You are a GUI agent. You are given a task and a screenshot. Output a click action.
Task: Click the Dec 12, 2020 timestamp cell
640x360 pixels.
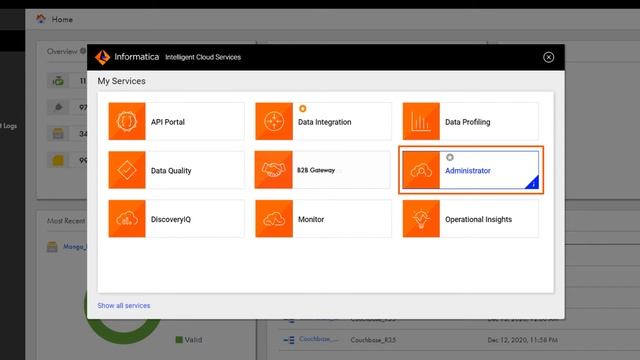pos(522,340)
